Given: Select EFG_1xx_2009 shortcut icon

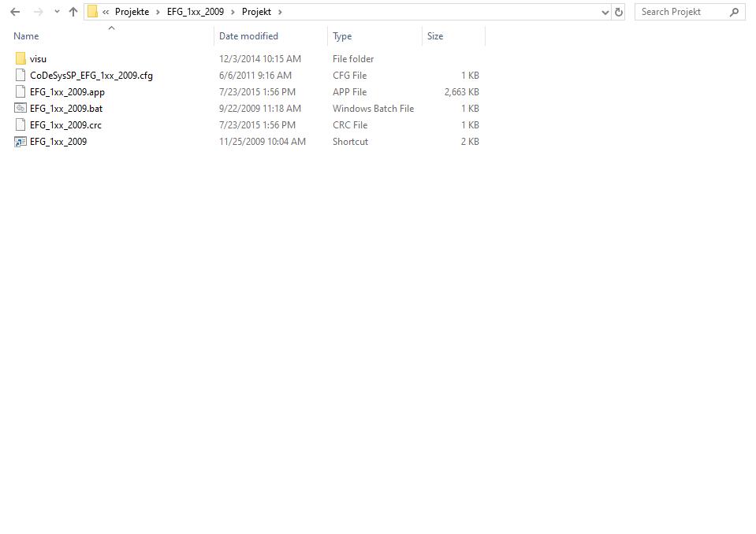Looking at the screenshot, I should (x=20, y=142).
